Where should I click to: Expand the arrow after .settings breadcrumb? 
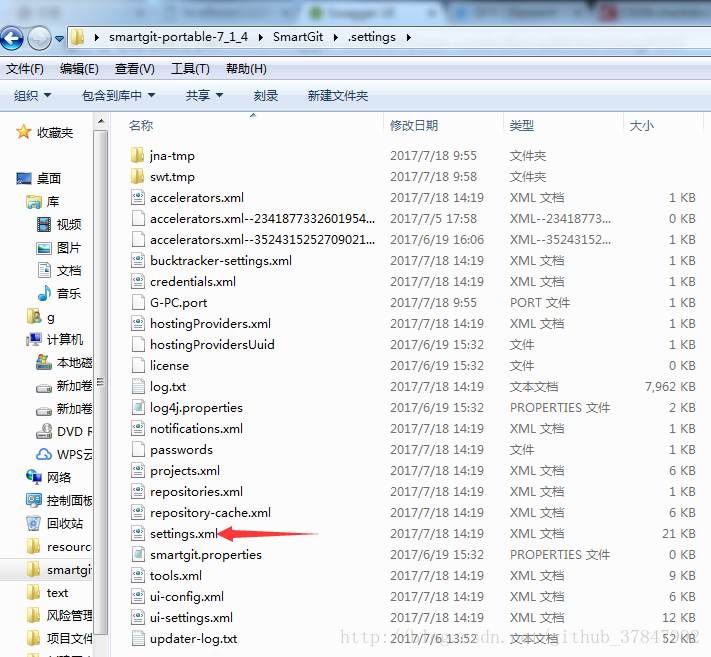point(409,38)
